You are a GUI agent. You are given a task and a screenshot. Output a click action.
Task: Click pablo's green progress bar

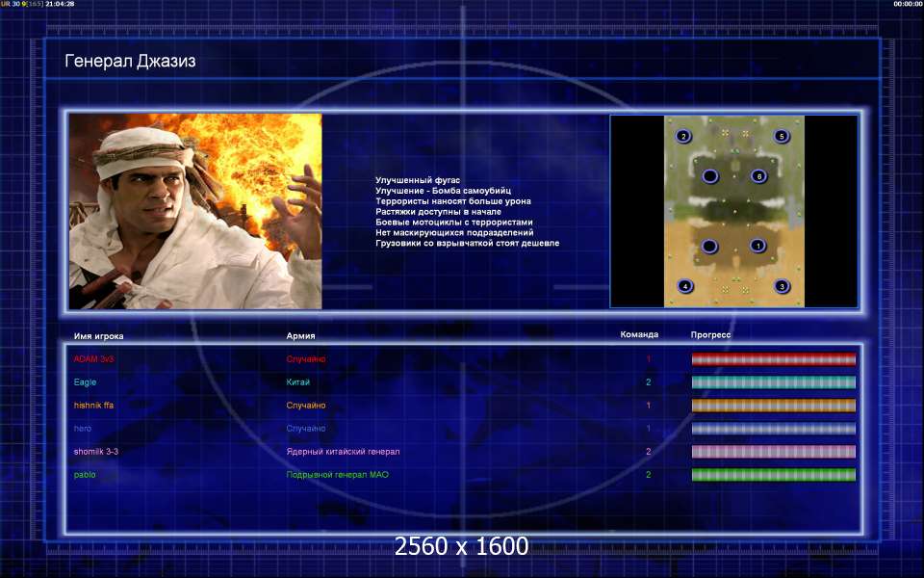tap(774, 475)
